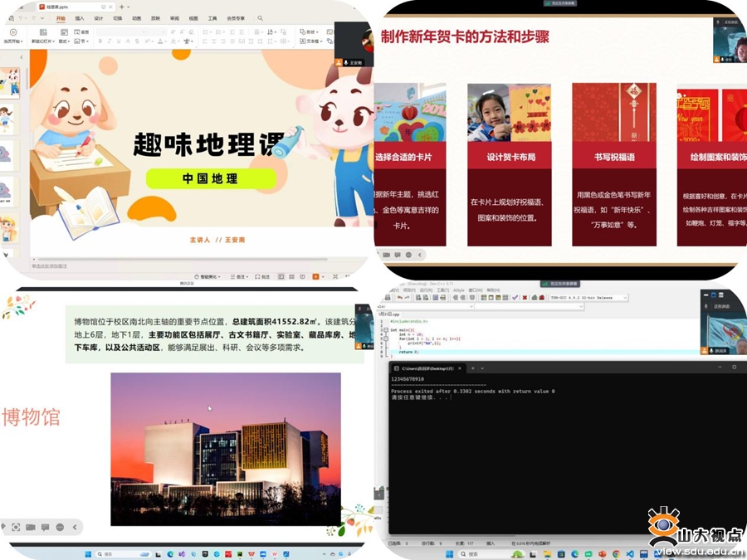Select the first slide thumbnail in panel

(x=10, y=83)
